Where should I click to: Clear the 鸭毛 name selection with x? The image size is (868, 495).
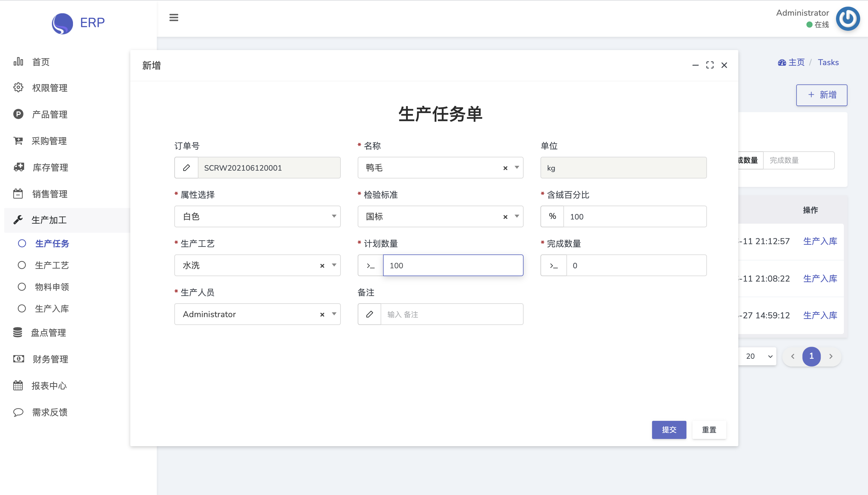505,168
